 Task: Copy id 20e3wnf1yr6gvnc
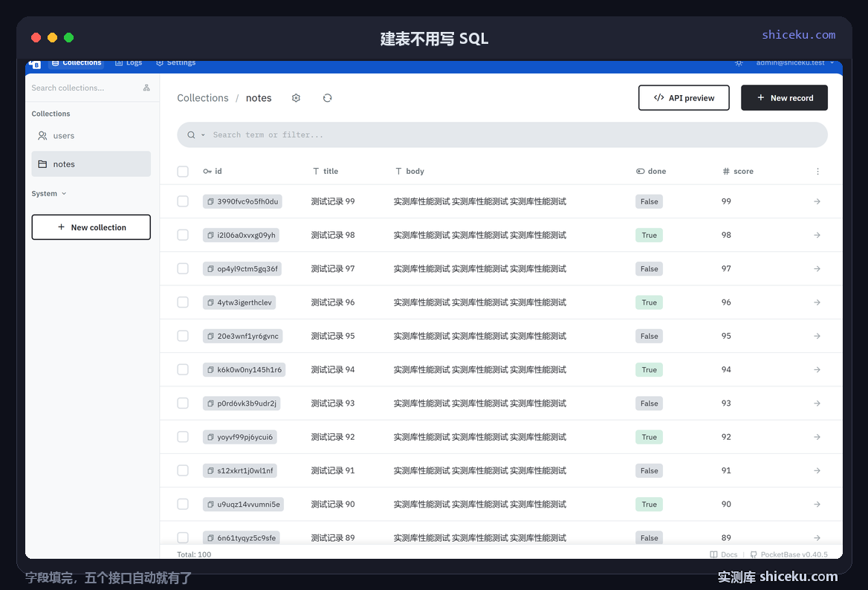coord(210,336)
